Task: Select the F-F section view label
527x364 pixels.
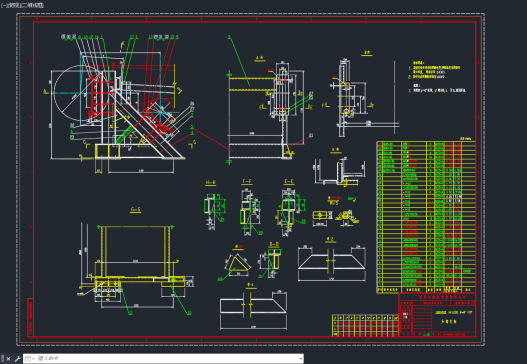Action: [x=247, y=181]
